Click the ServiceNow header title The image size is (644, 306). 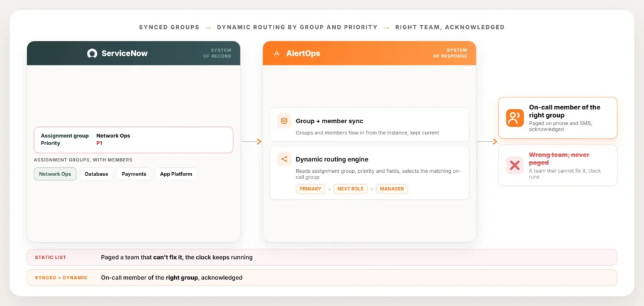click(x=125, y=53)
